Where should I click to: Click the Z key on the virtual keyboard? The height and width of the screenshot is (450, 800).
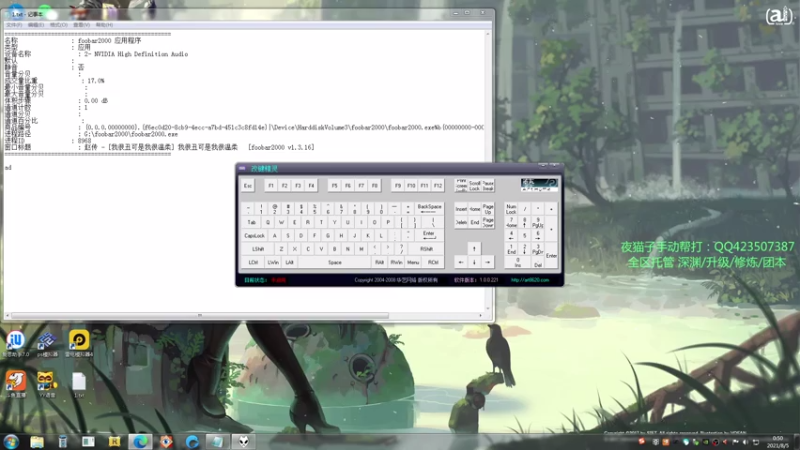281,249
